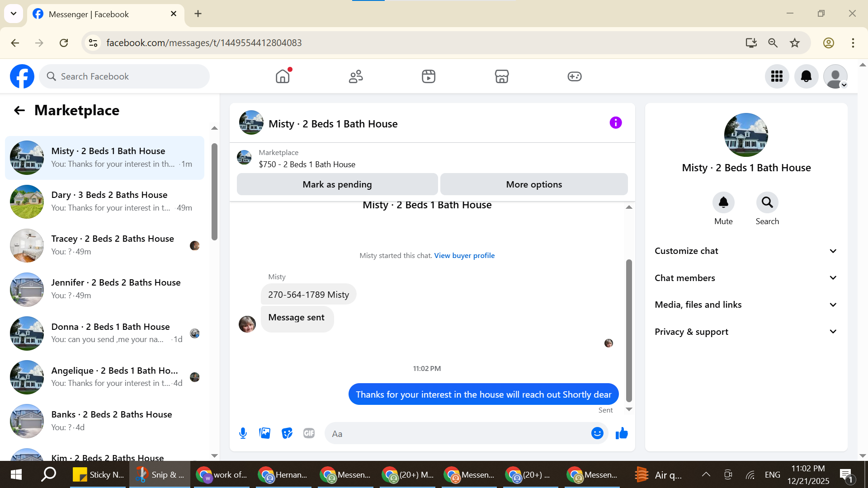868x488 pixels.
Task: Reload the page
Action: [x=64, y=43]
